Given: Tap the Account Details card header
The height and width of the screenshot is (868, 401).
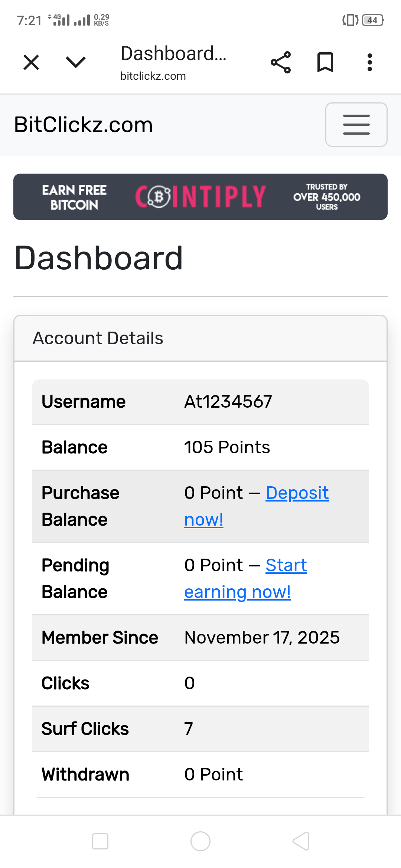Looking at the screenshot, I should click(98, 338).
